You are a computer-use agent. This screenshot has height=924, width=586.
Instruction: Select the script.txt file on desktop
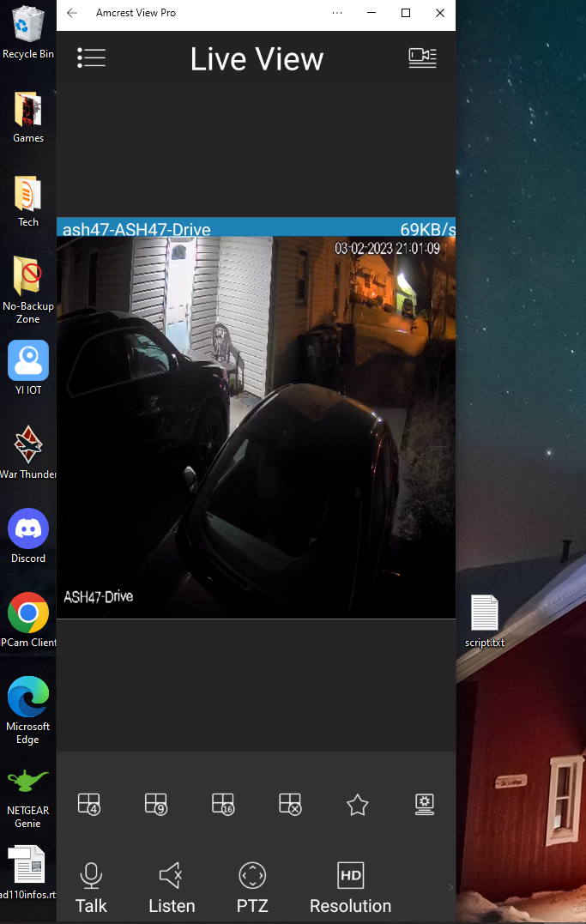point(485,622)
